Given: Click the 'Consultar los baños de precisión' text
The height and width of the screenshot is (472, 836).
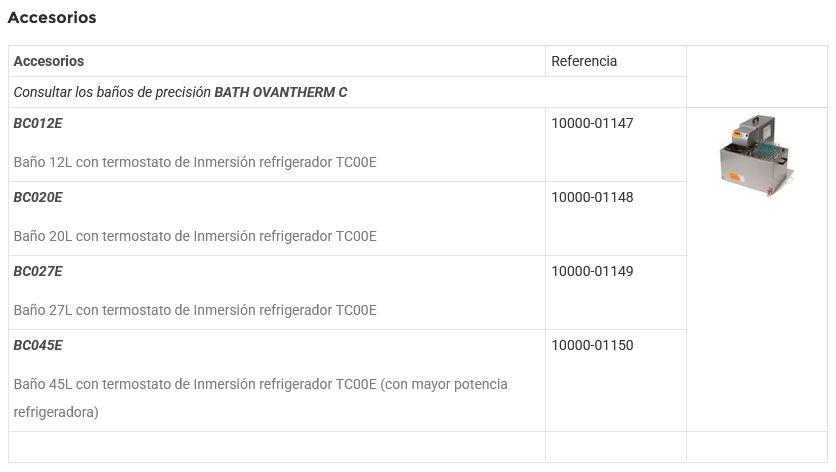Looking at the screenshot, I should (113, 92).
